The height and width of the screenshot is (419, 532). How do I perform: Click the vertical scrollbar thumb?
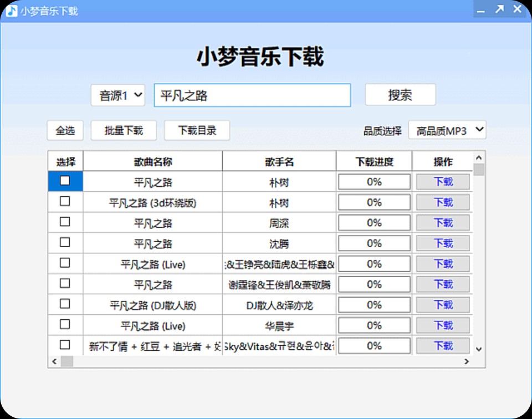pos(479,169)
